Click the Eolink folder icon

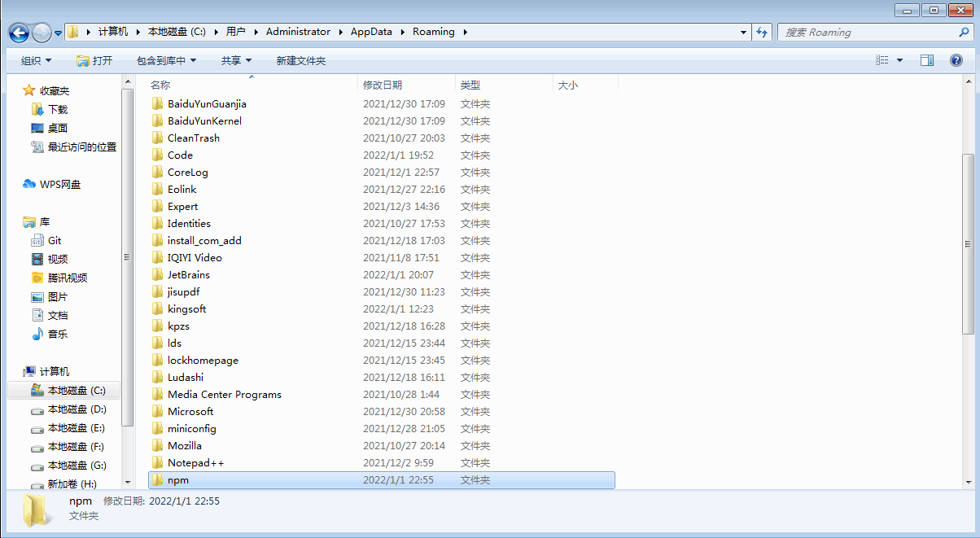[x=158, y=189]
